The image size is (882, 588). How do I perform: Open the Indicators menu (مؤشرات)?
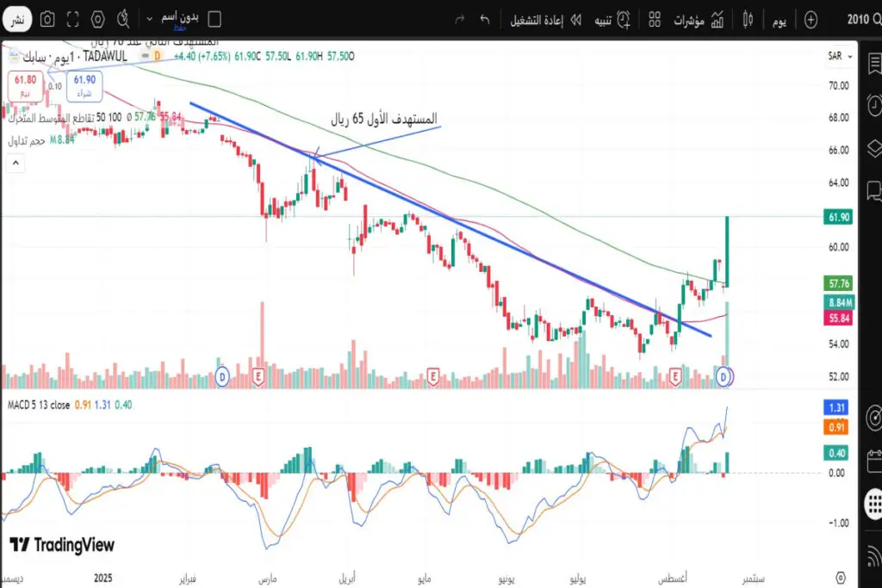[696, 19]
